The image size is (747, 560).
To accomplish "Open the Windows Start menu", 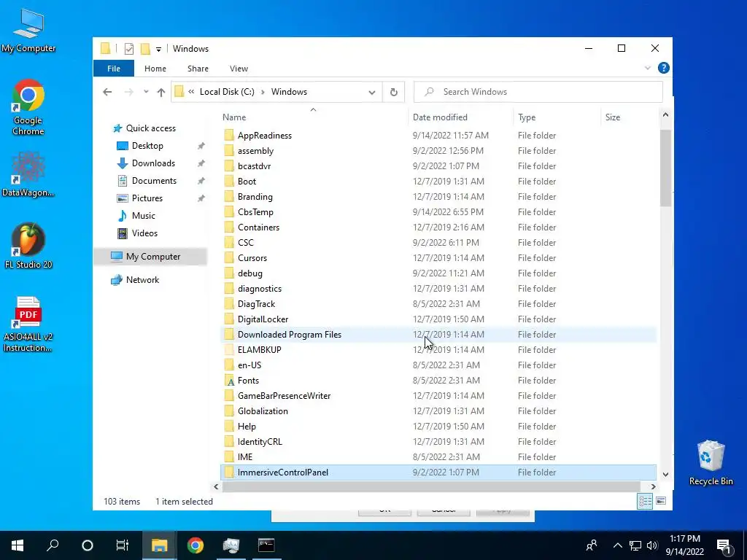I will [18, 545].
